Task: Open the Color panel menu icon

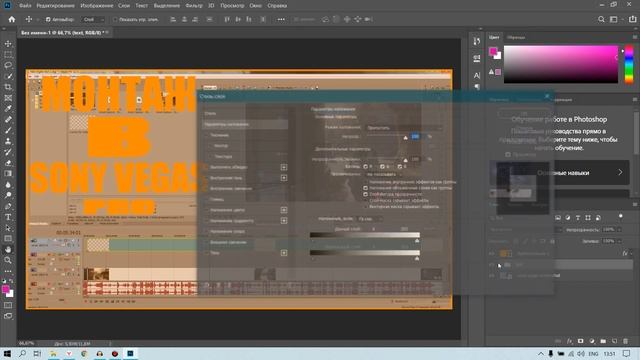Action: coord(635,37)
